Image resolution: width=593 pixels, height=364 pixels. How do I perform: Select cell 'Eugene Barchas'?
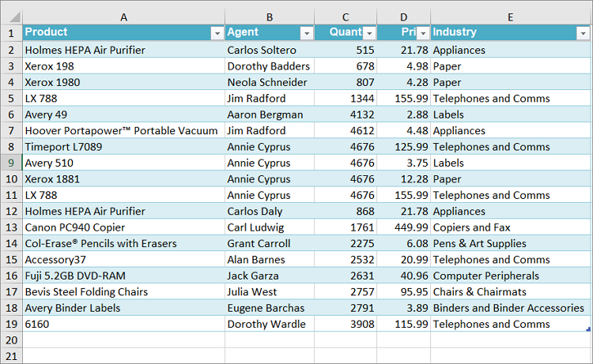click(270, 308)
